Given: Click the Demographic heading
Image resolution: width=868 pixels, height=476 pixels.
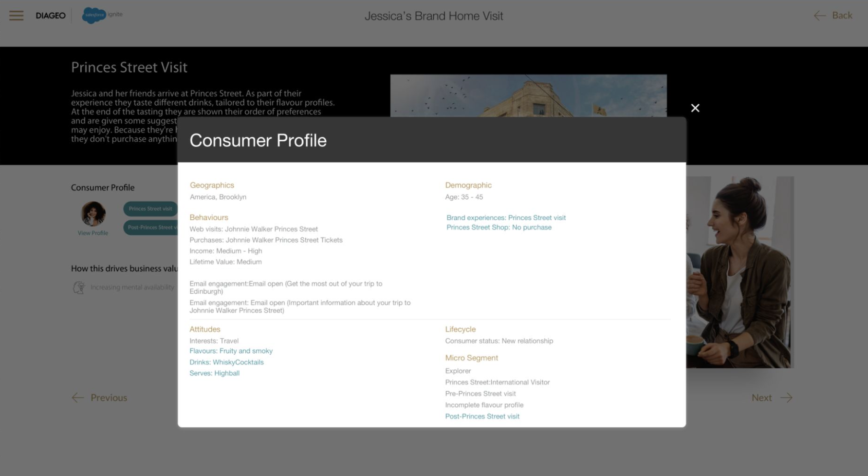Looking at the screenshot, I should point(468,185).
